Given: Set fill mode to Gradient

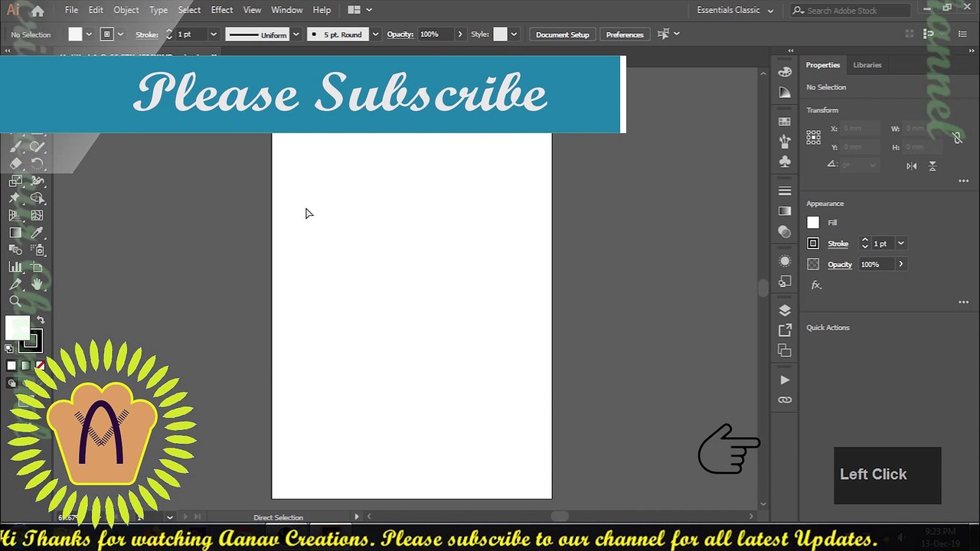Looking at the screenshot, I should (x=25, y=366).
